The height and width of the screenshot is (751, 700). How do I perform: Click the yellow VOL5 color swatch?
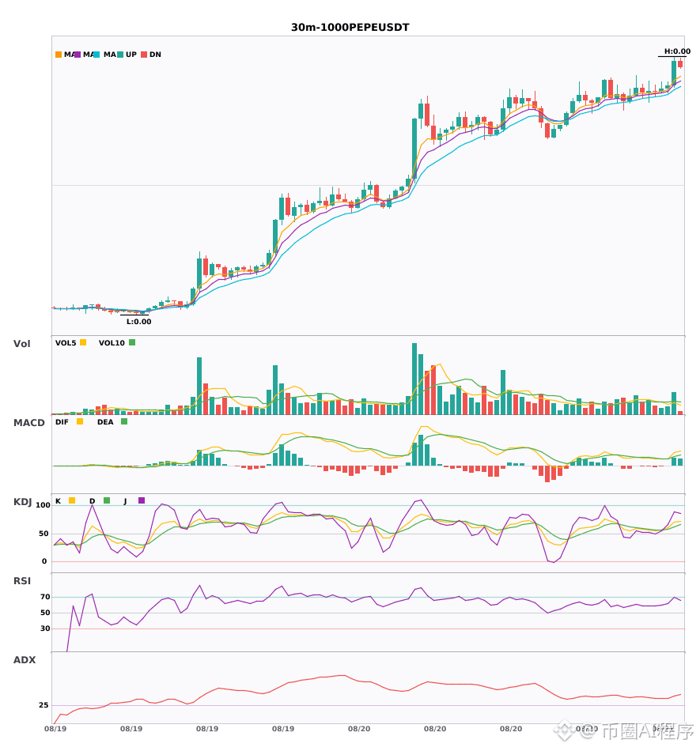point(83,342)
